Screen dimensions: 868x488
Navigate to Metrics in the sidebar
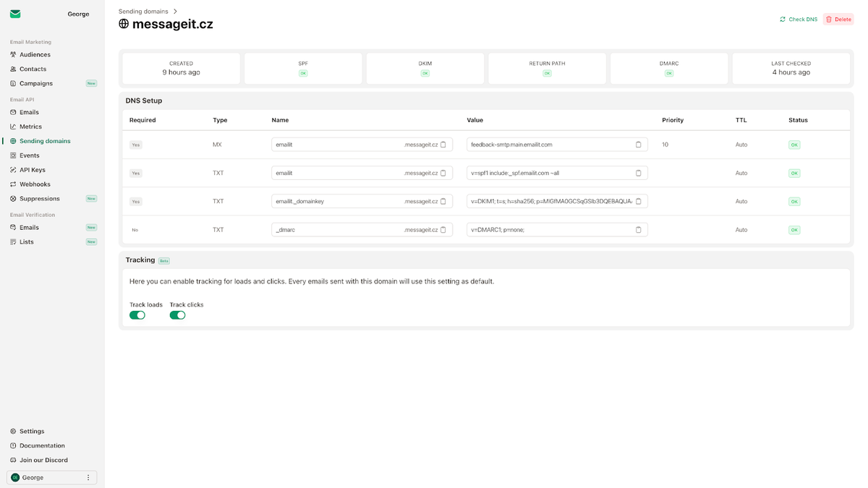click(x=29, y=126)
